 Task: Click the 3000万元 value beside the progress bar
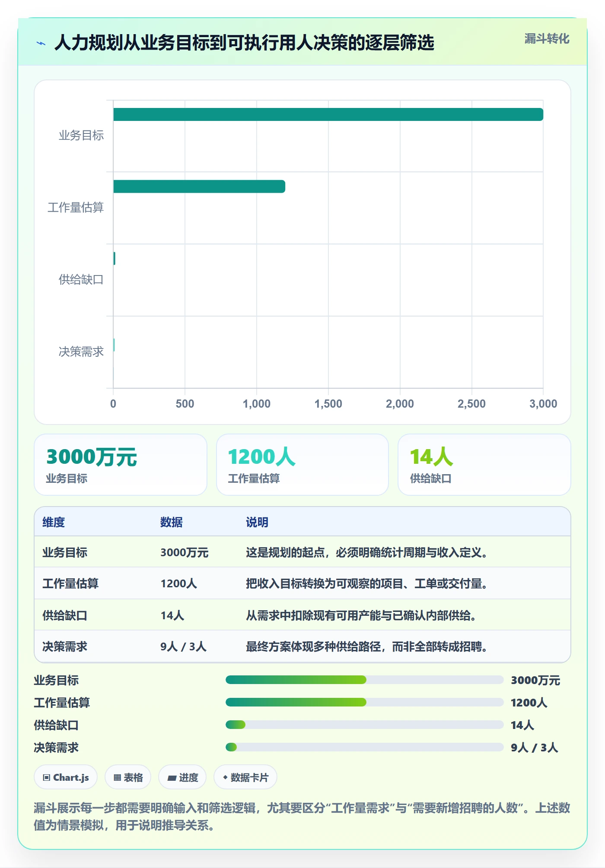coord(535,680)
